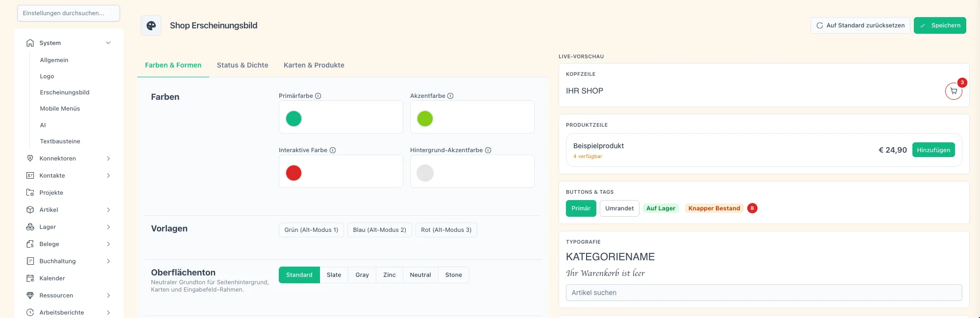The width and height of the screenshot is (980, 318).
Task: Select the Gray surface tone
Action: click(x=362, y=275)
